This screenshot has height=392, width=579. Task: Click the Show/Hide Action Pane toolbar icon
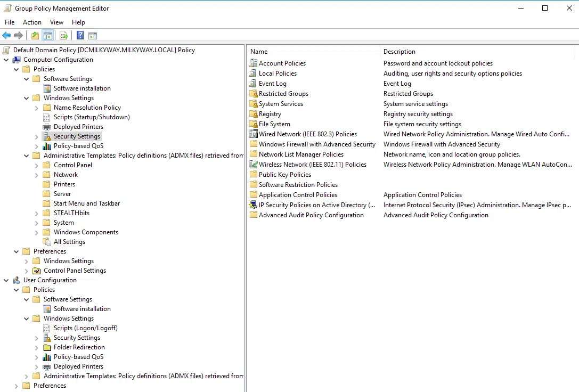click(93, 36)
